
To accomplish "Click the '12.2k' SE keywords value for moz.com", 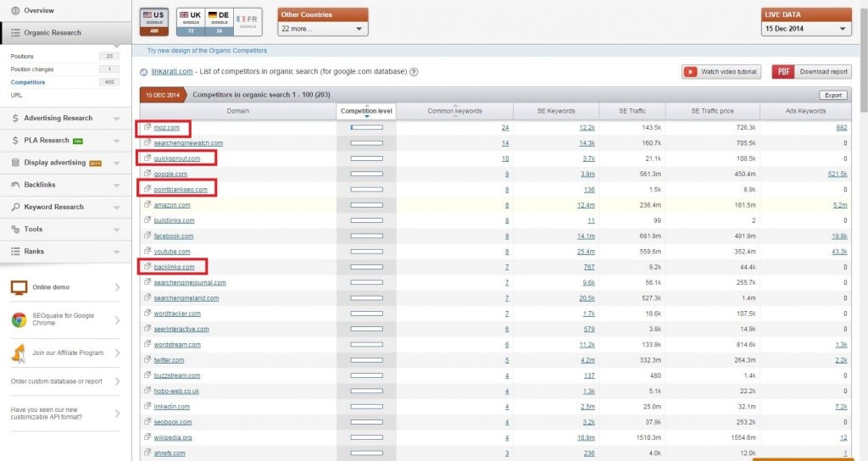I will [x=587, y=127].
